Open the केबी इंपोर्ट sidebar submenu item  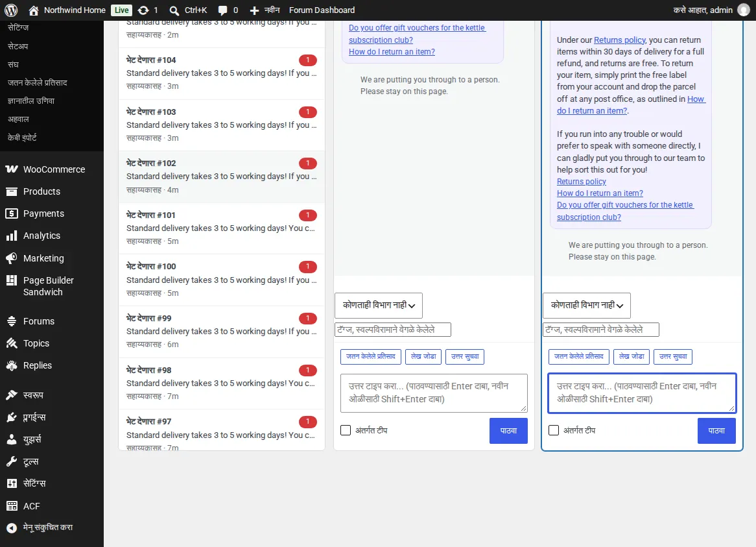click(x=22, y=138)
